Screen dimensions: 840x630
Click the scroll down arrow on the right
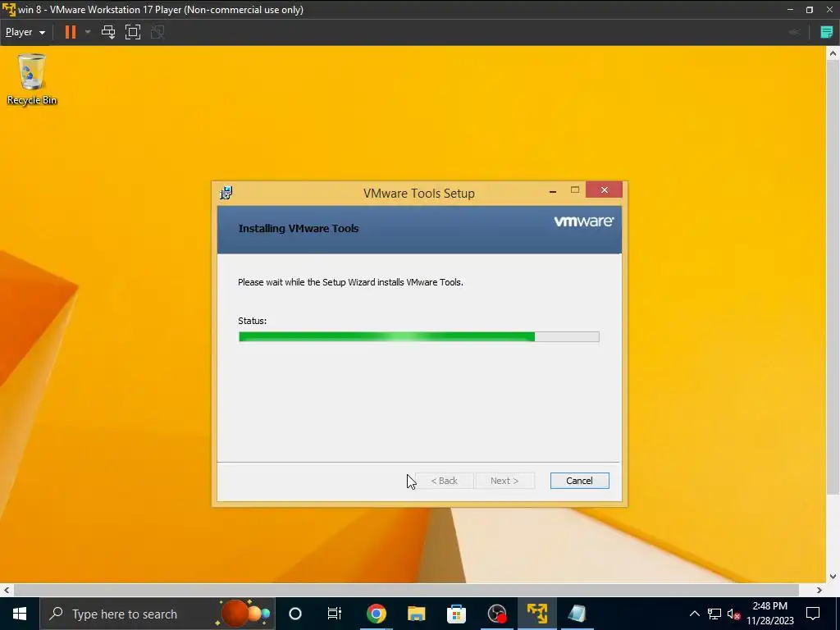(833, 577)
